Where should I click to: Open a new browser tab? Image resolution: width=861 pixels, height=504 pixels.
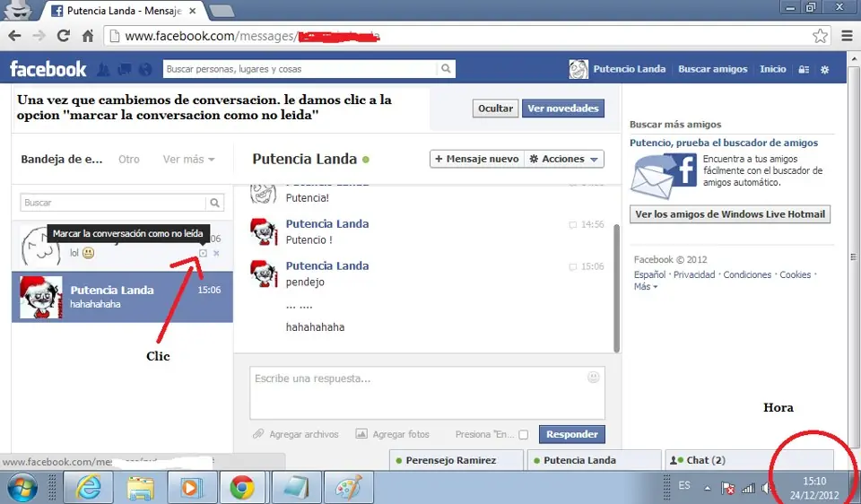[x=222, y=11]
